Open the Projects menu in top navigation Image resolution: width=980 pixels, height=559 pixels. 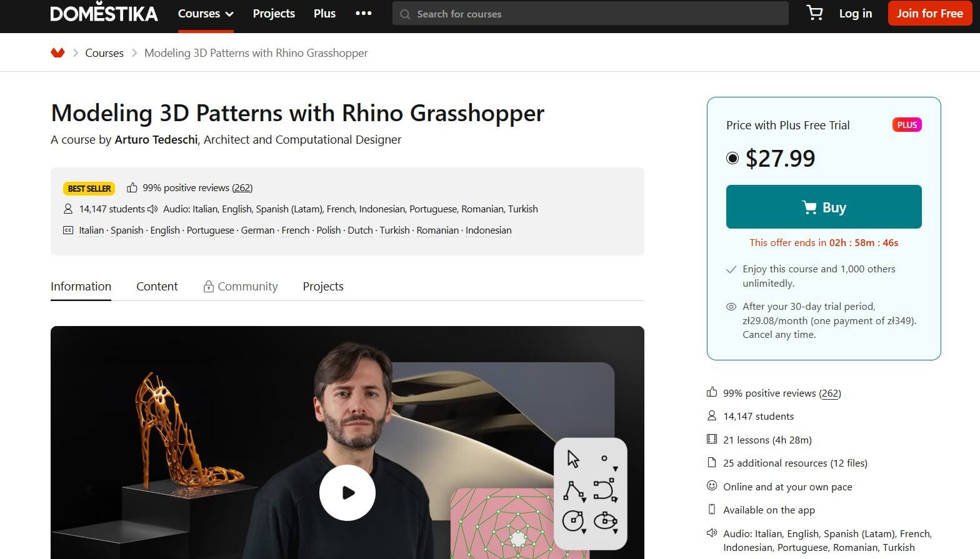pos(274,14)
